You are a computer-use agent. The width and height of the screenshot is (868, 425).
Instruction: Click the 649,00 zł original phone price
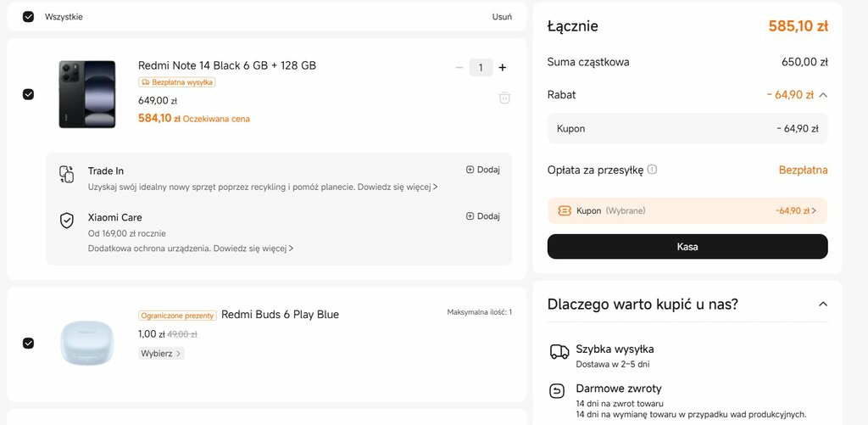tap(157, 102)
